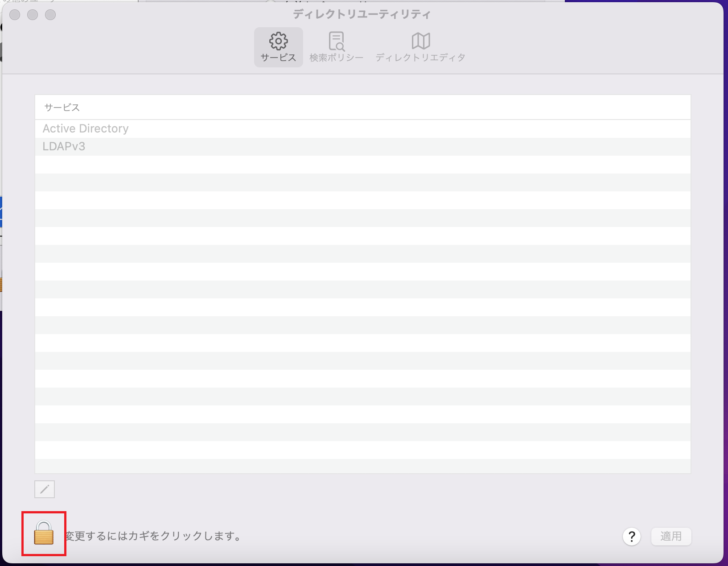The height and width of the screenshot is (566, 728).
Task: Click the 適用 button
Action: 671,536
